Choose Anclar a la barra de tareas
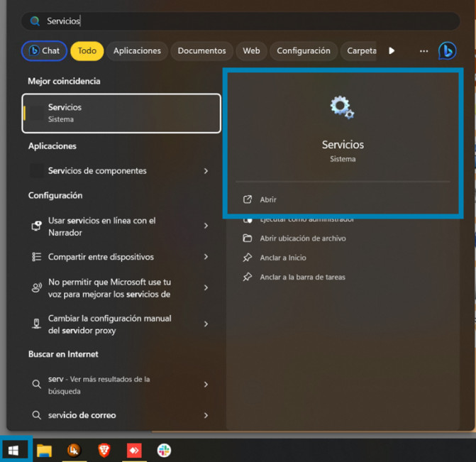Screen dimensions: 476x462 [302, 277]
